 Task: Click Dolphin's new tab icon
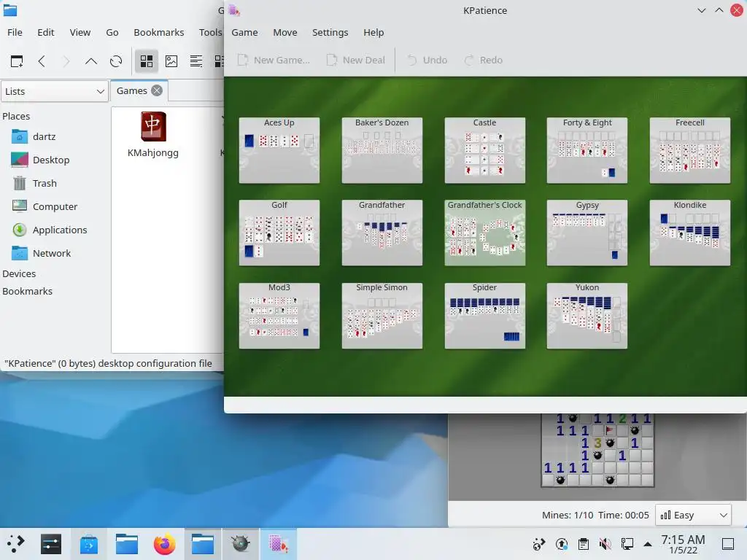tap(17, 61)
